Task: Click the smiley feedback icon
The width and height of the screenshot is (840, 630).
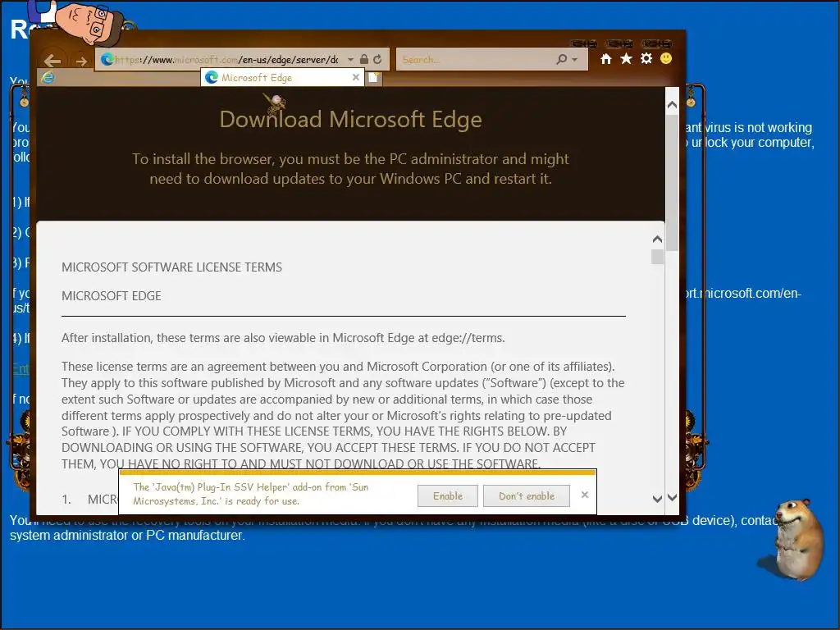Action: [x=666, y=58]
